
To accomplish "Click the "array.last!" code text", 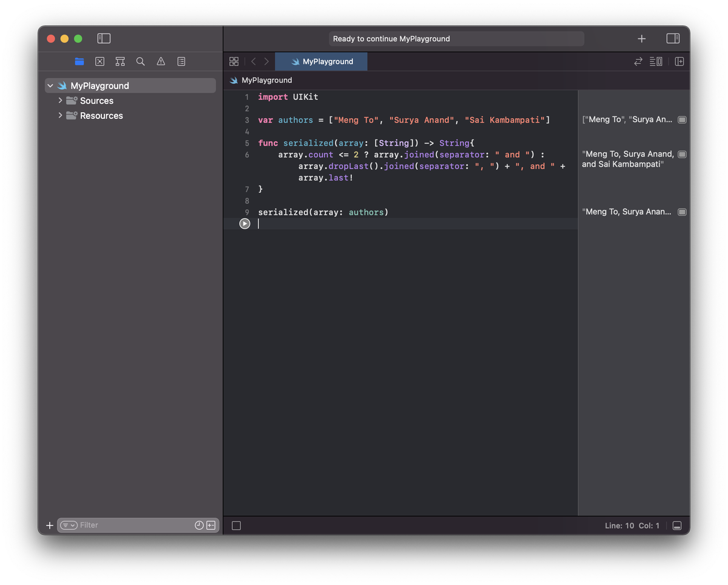I will (326, 178).
